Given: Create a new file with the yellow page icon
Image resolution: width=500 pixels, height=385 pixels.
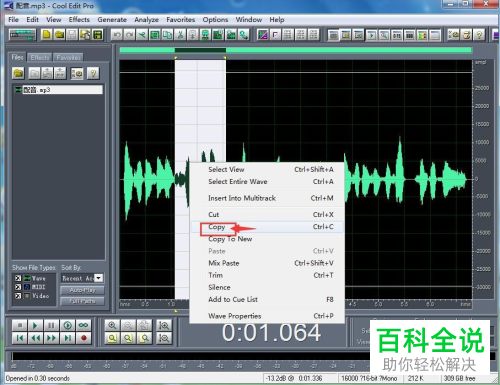Looking at the screenshot, I should coord(47,35).
